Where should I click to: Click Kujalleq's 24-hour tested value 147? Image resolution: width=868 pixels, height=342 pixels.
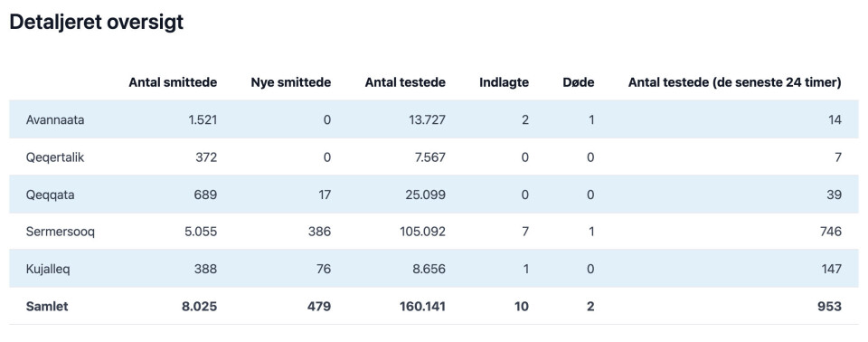tap(832, 269)
